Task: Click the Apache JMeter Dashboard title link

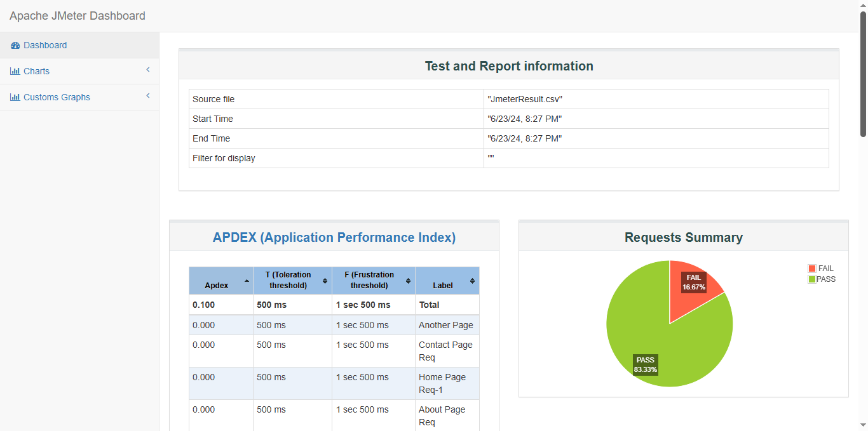Action: 78,16
